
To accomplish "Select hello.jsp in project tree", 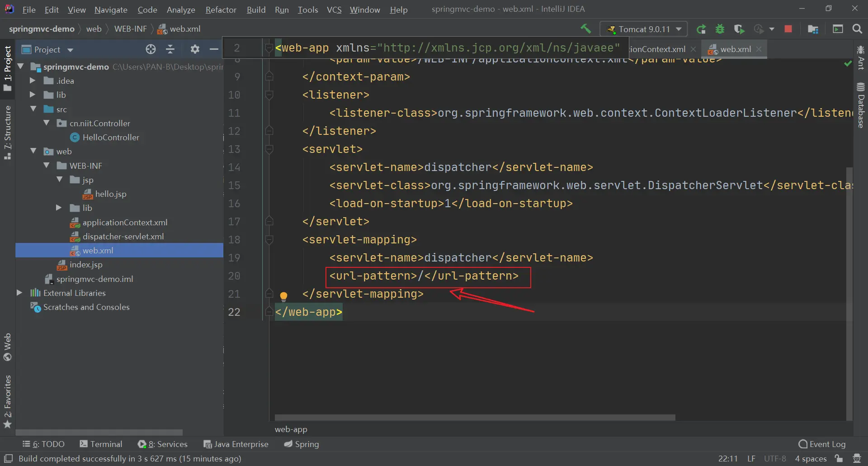I will pos(111,194).
